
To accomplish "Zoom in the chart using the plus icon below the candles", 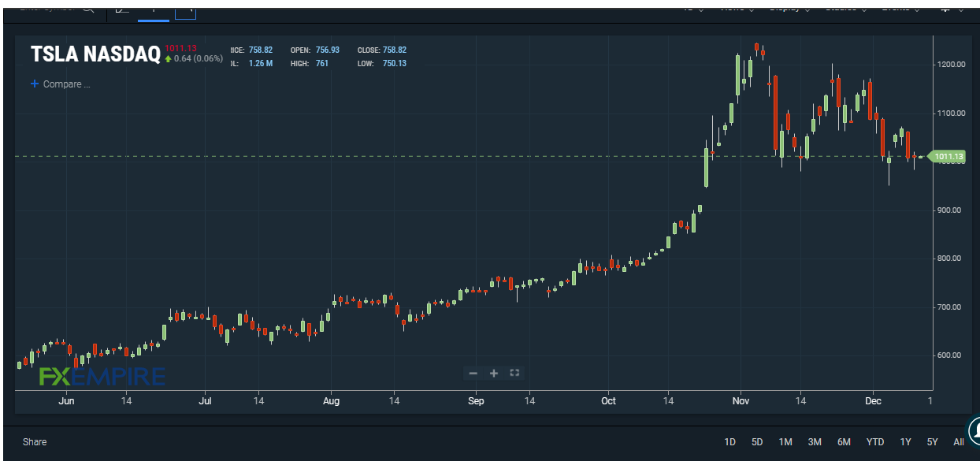I will pos(494,374).
